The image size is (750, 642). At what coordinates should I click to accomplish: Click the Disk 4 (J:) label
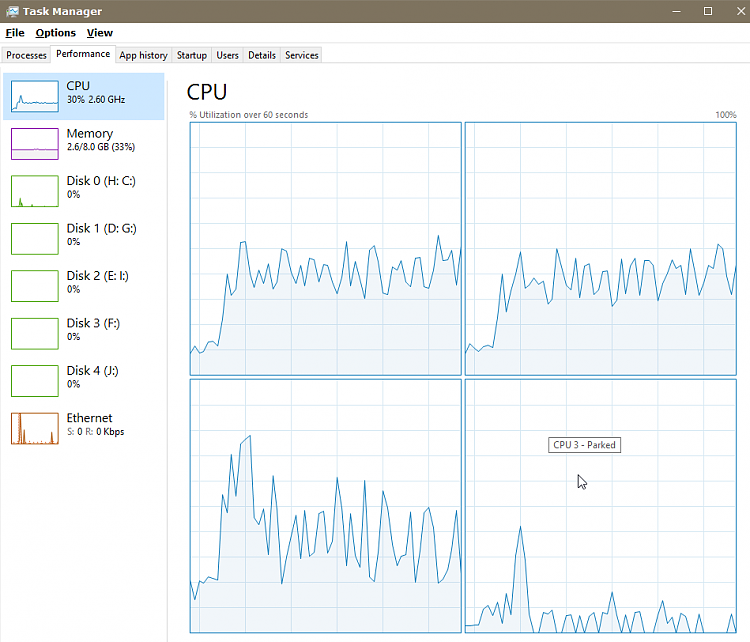(92, 370)
